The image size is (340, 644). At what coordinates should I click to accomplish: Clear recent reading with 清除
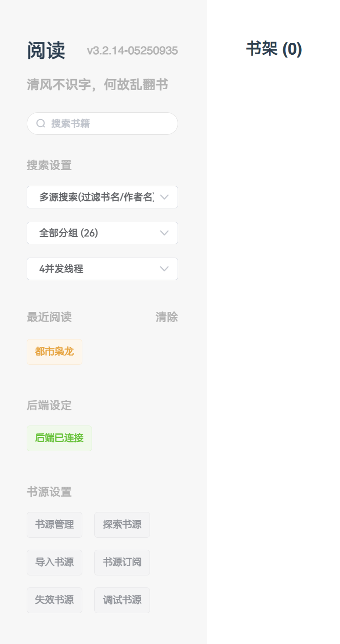tap(167, 317)
